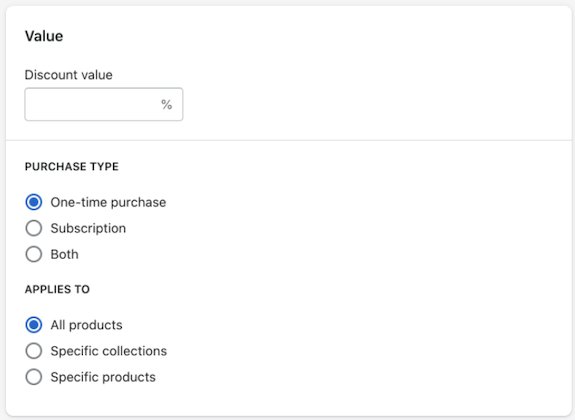Click the APPLIES TO section heading
The width and height of the screenshot is (575, 420).
pos(57,289)
